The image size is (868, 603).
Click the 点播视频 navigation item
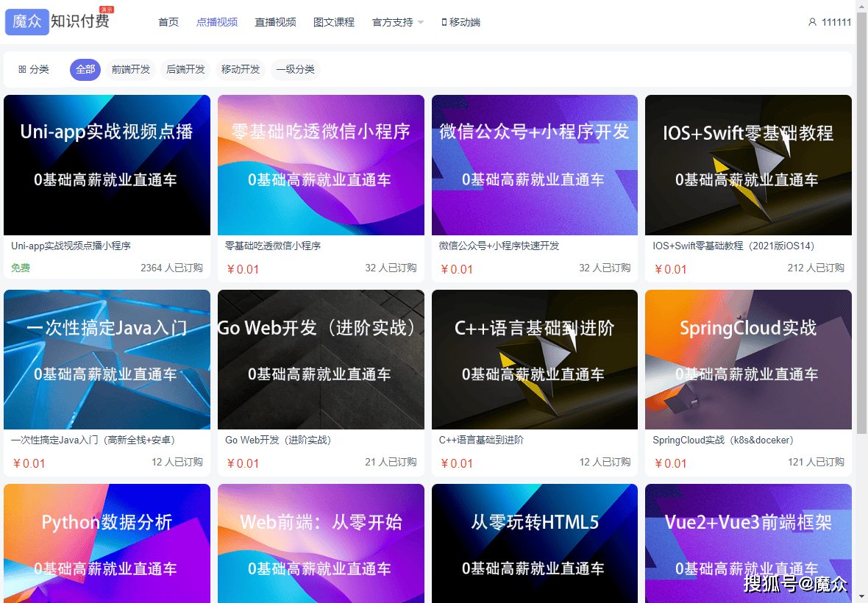click(216, 22)
